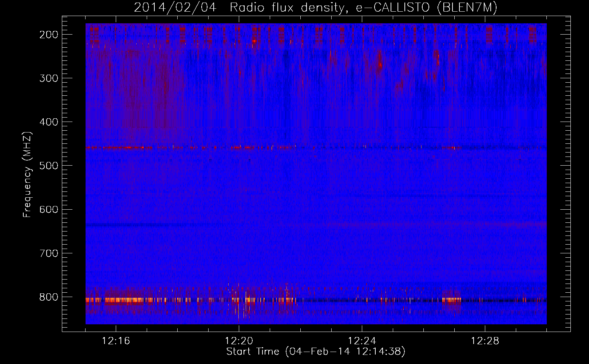Select the 300 frequency tick label

point(48,78)
